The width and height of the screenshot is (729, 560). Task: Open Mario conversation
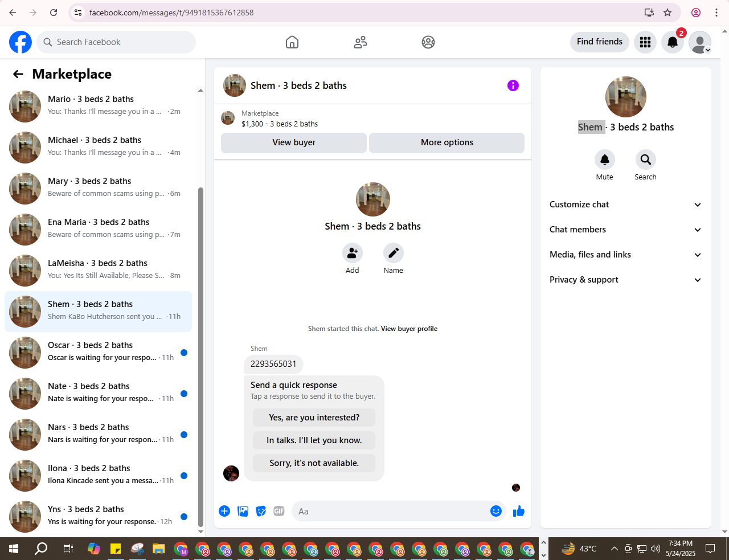(x=98, y=107)
